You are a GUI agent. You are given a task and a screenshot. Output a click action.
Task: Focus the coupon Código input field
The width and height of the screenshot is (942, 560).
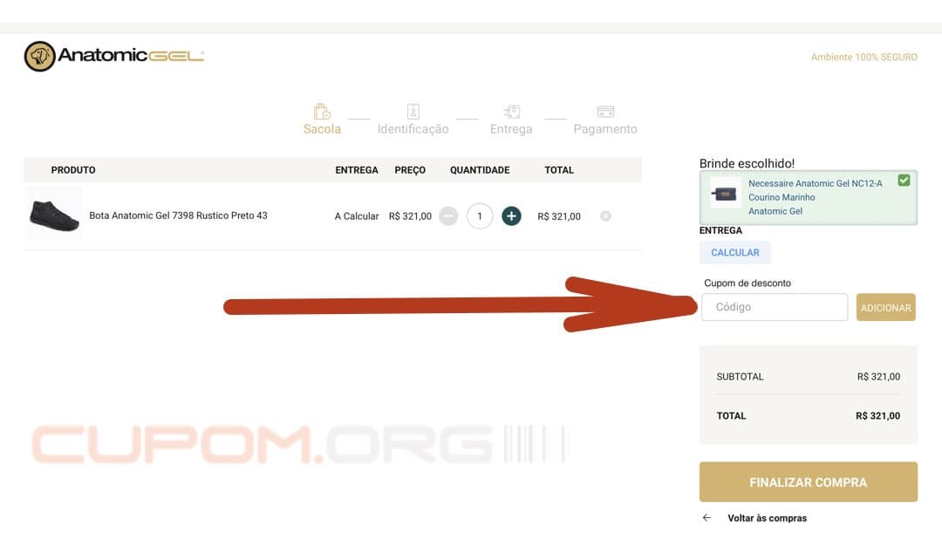click(775, 307)
